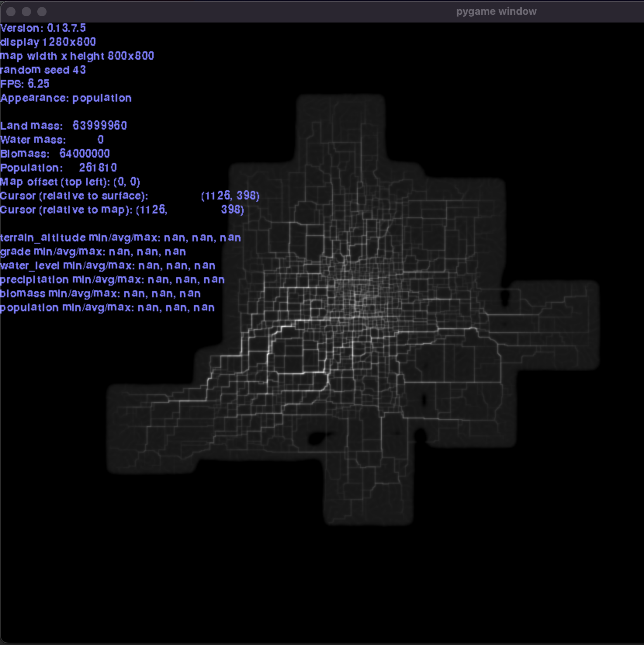Screen dimensions: 644x645
Task: Click the 'Population: 261810' line
Action: (59, 168)
